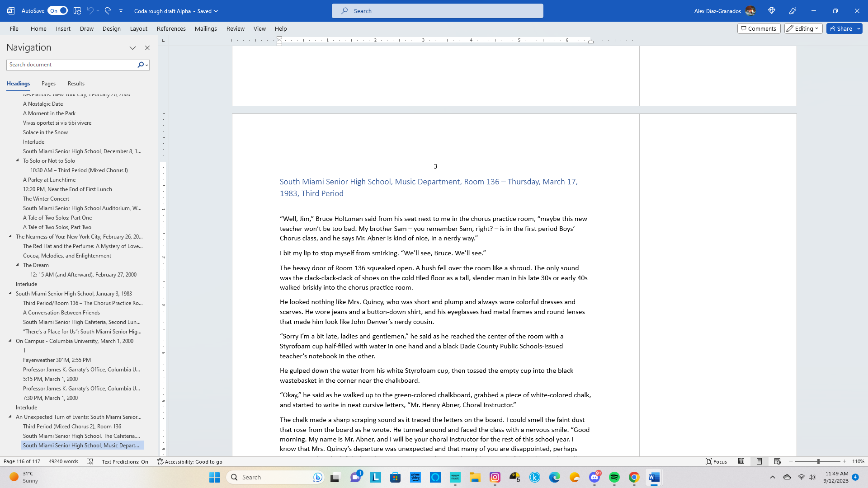This screenshot has height=488, width=868.
Task: Open Spotify from the taskbar
Action: coord(614,477)
